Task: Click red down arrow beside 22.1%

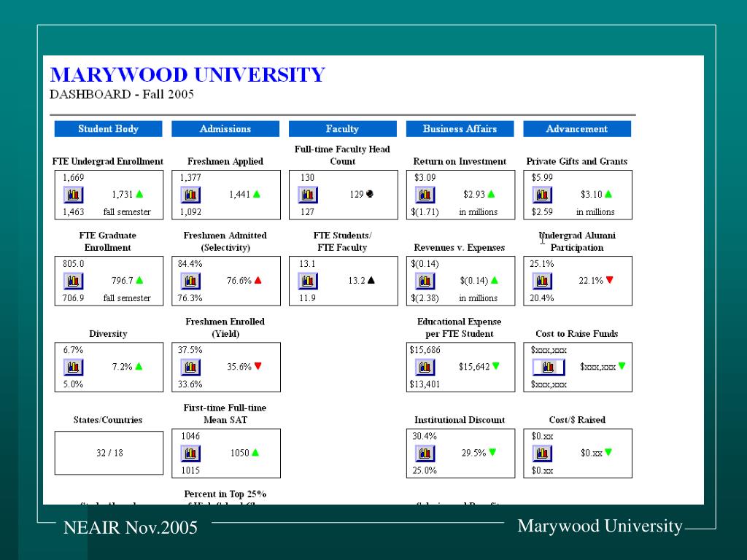Action: (x=609, y=280)
